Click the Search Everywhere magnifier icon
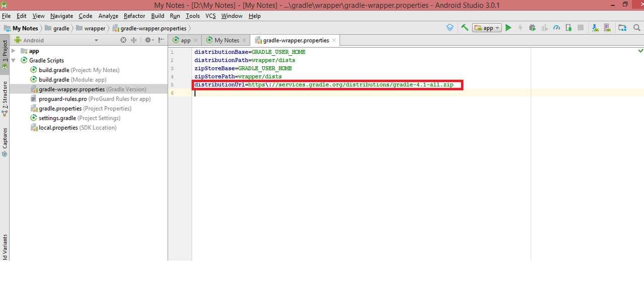This screenshot has height=300, width=644. point(636,28)
